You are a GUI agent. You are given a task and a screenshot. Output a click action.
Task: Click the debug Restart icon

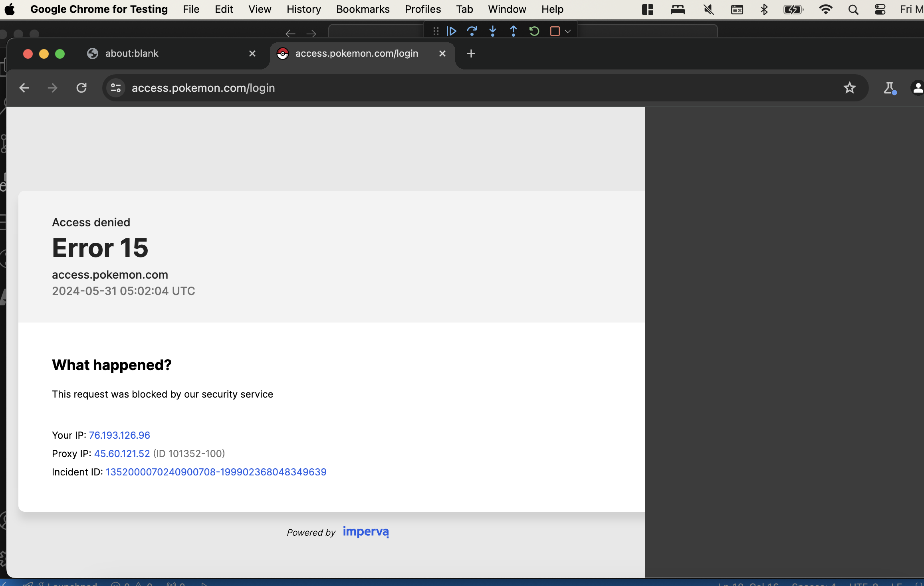(534, 31)
